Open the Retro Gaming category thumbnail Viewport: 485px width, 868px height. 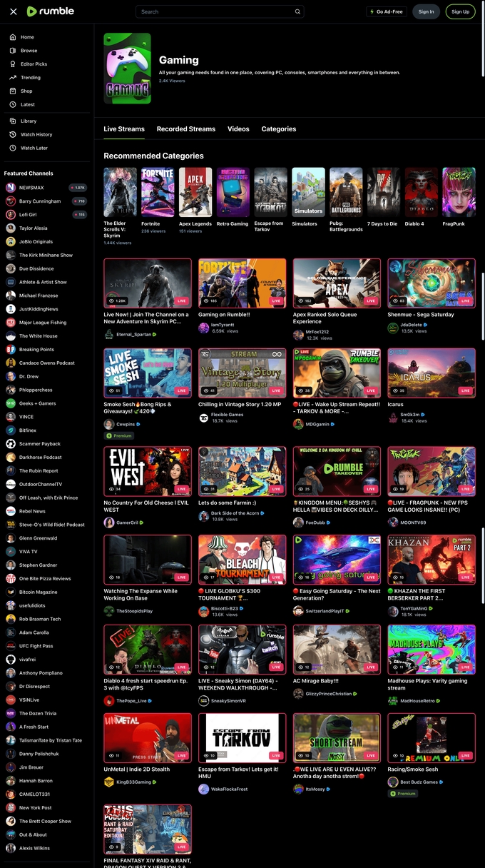(233, 192)
